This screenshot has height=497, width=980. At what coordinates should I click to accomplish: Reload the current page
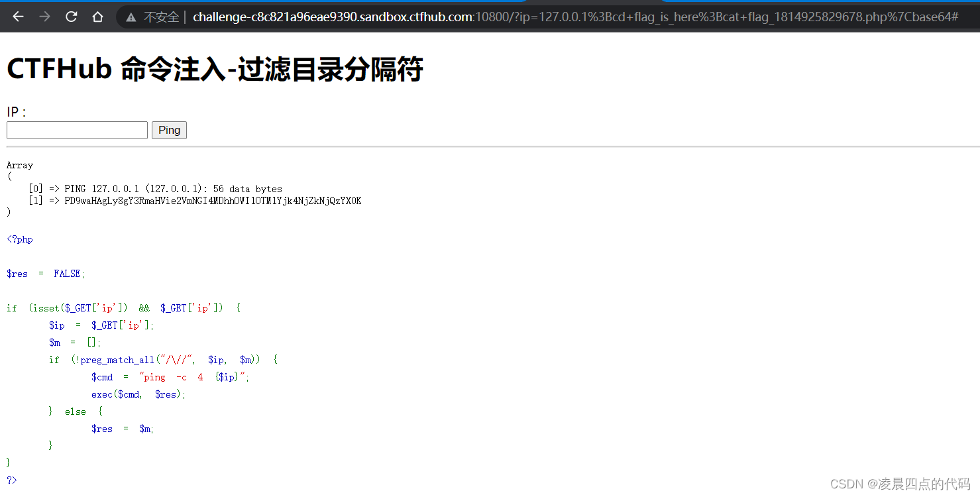tap(71, 17)
